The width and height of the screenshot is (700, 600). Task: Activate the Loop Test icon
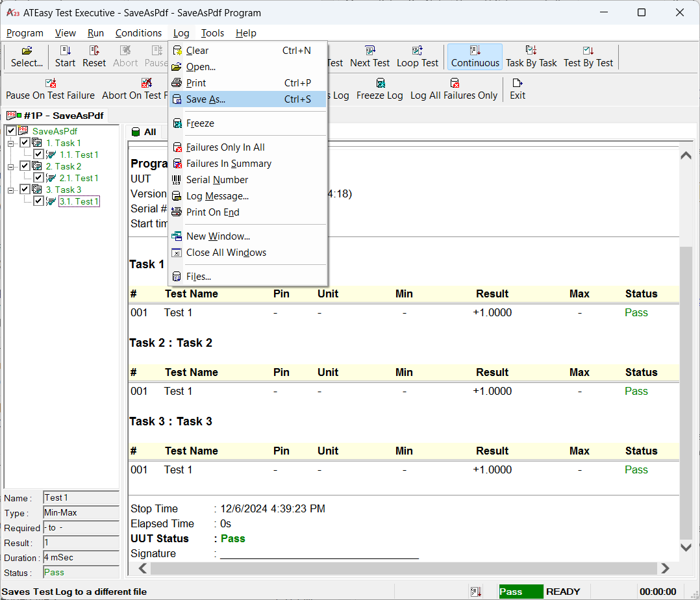pyautogui.click(x=418, y=56)
